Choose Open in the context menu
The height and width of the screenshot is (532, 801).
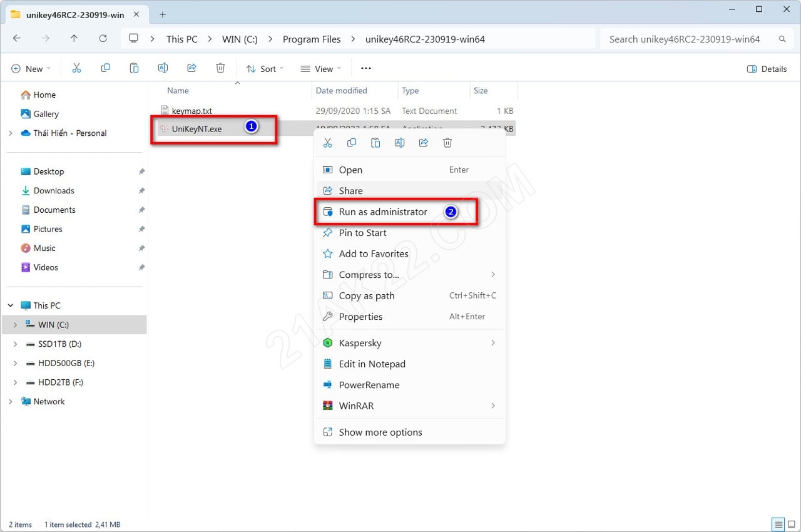[x=409, y=170]
